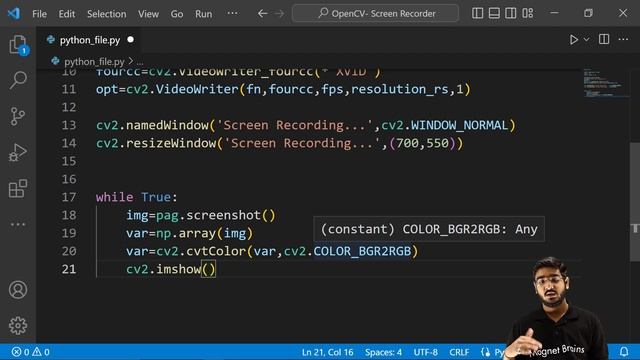640x360 pixels.
Task: Click Spaces: 4 indentation setting
Action: (383, 352)
